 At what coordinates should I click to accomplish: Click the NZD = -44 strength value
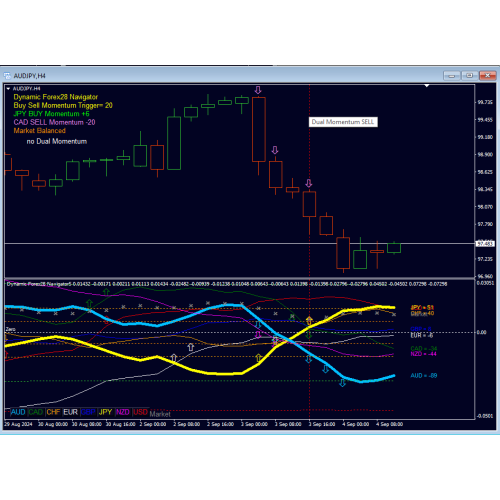(423, 354)
